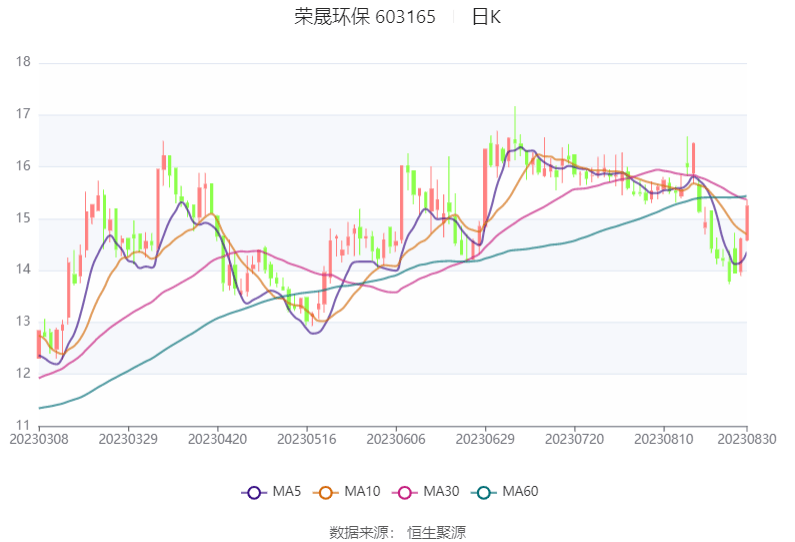Select the 20230810 x-axis date label
The image size is (795, 542).
coord(664,439)
